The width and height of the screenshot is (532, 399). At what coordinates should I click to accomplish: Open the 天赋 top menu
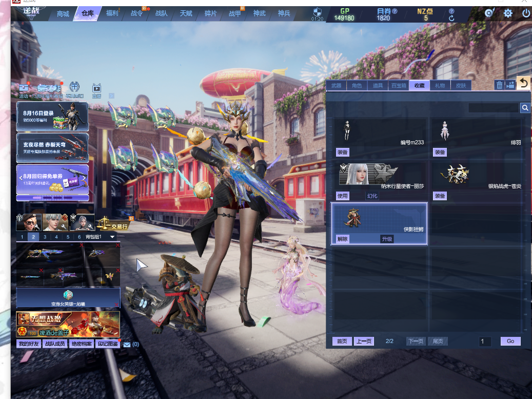point(186,13)
